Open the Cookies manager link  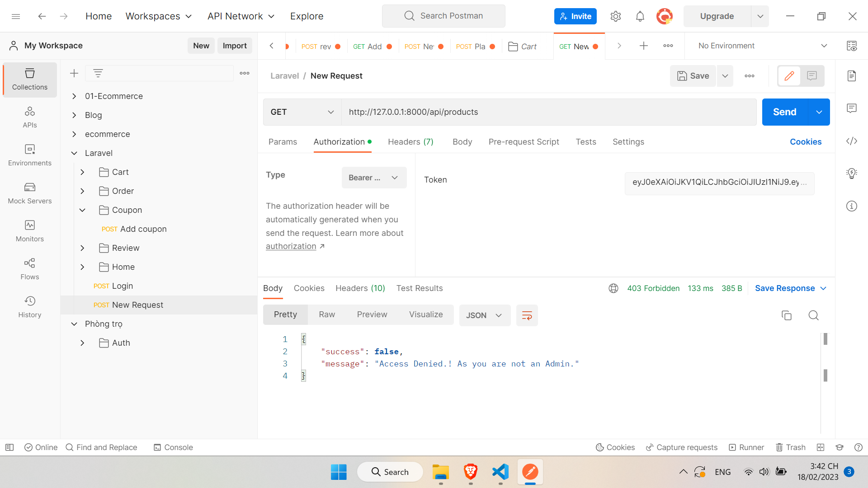(x=806, y=142)
